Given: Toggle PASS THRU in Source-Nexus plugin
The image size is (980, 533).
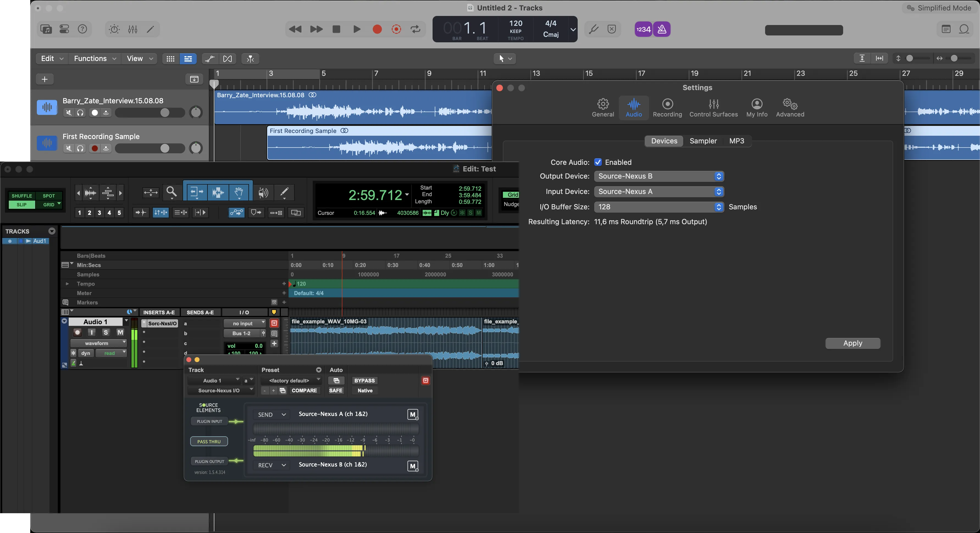Looking at the screenshot, I should click(209, 441).
